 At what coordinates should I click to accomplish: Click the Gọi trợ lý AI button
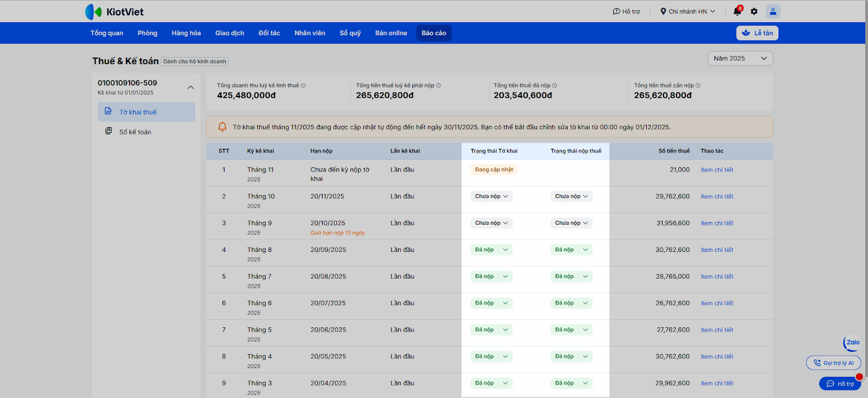click(x=833, y=363)
